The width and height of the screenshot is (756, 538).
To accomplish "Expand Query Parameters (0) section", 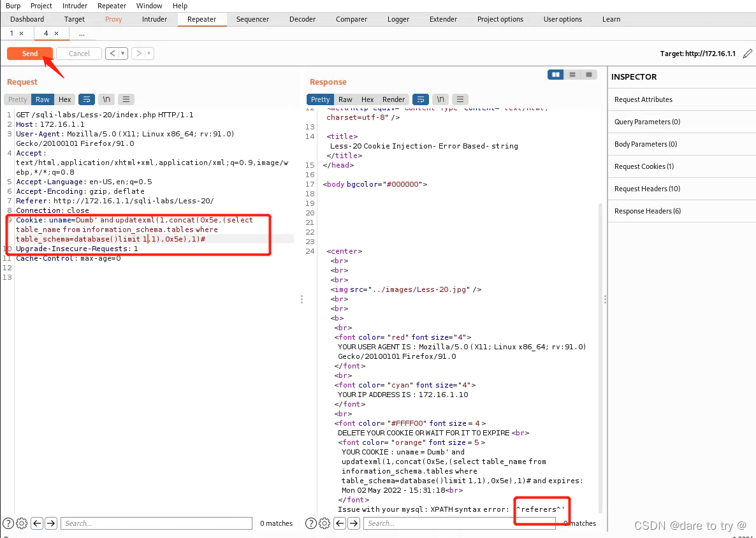I will coord(682,122).
